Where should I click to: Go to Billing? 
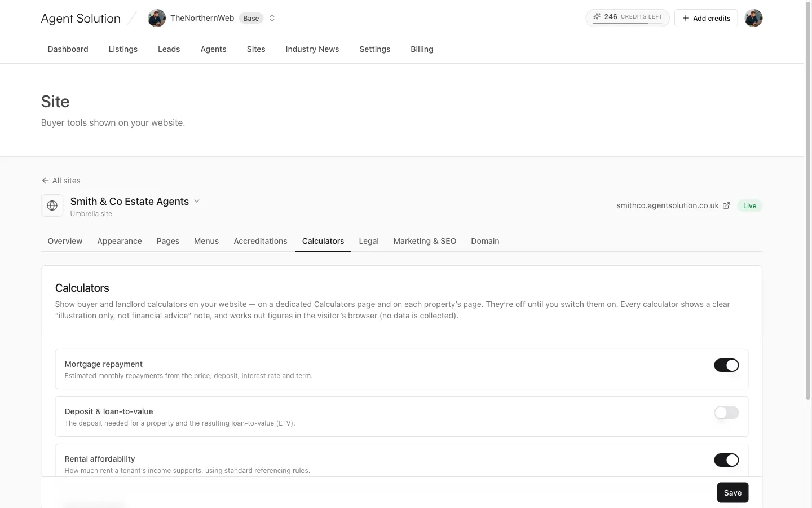(x=422, y=49)
